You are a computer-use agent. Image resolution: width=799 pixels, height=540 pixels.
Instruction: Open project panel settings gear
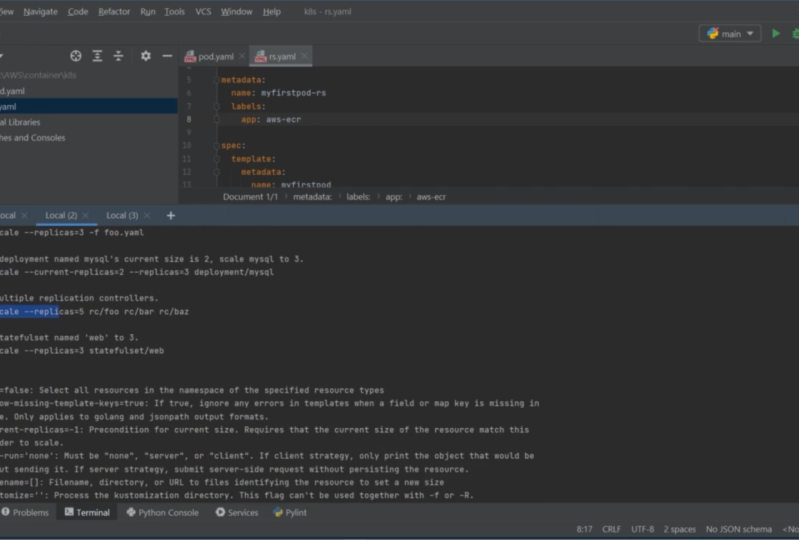[x=146, y=56]
